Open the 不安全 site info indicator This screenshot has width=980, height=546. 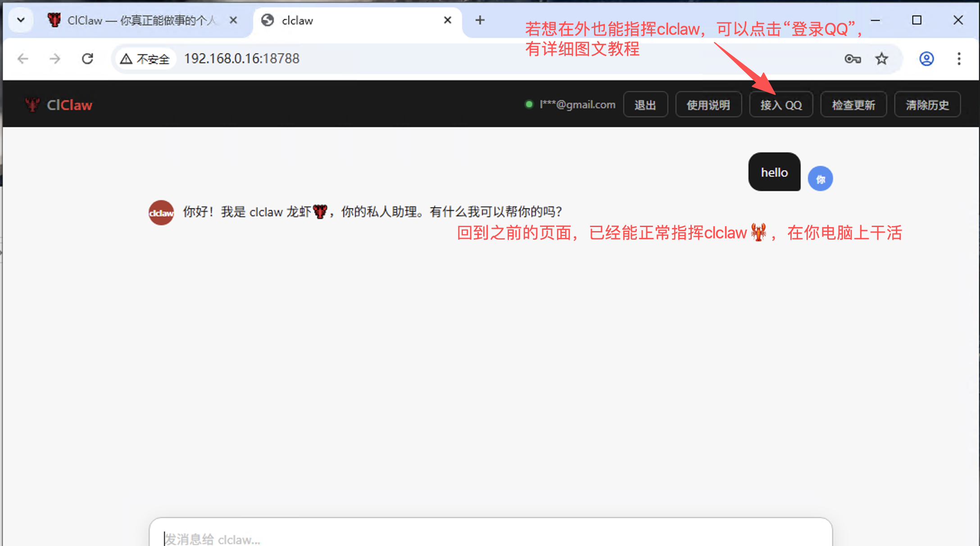tap(145, 59)
